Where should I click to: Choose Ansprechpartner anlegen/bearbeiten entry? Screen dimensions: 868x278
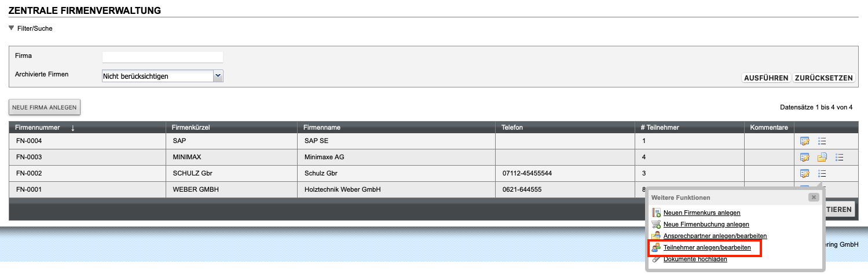pyautogui.click(x=715, y=236)
